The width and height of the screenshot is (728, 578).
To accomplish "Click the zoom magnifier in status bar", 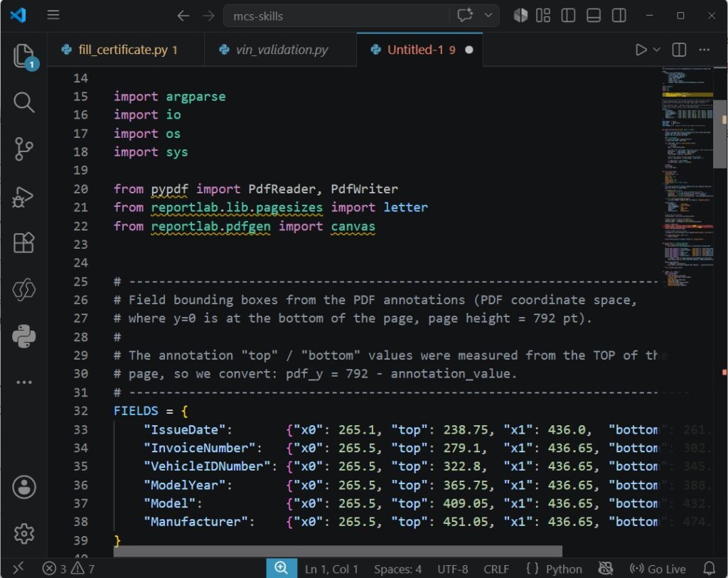I will (x=282, y=568).
